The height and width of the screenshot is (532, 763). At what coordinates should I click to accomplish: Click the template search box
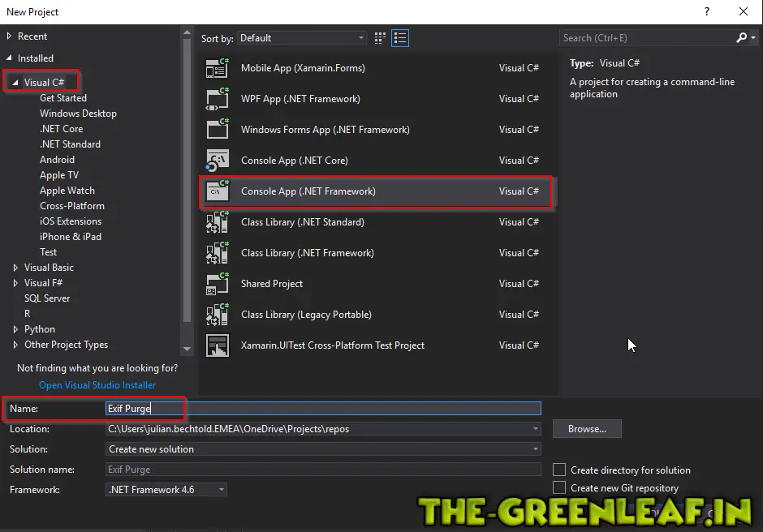pos(647,38)
